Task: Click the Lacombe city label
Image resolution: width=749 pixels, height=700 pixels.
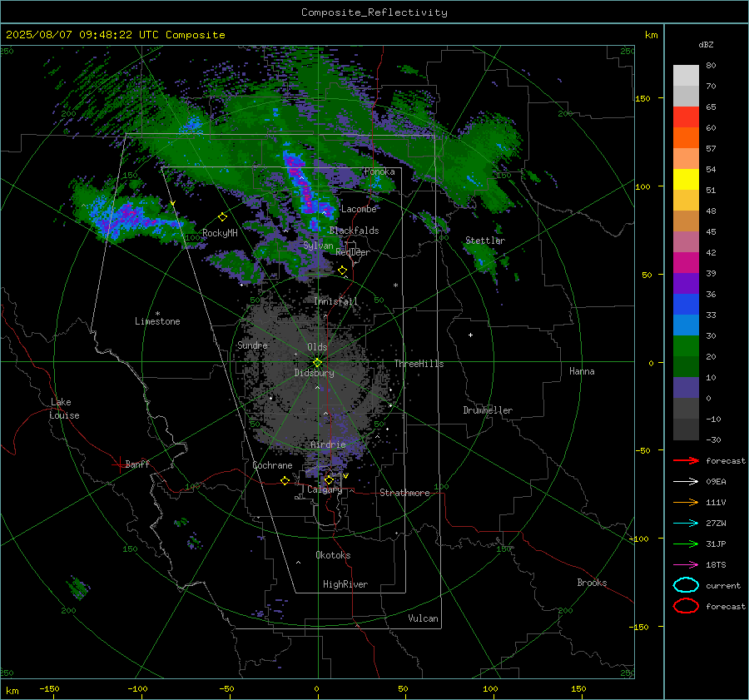Action: click(x=359, y=209)
